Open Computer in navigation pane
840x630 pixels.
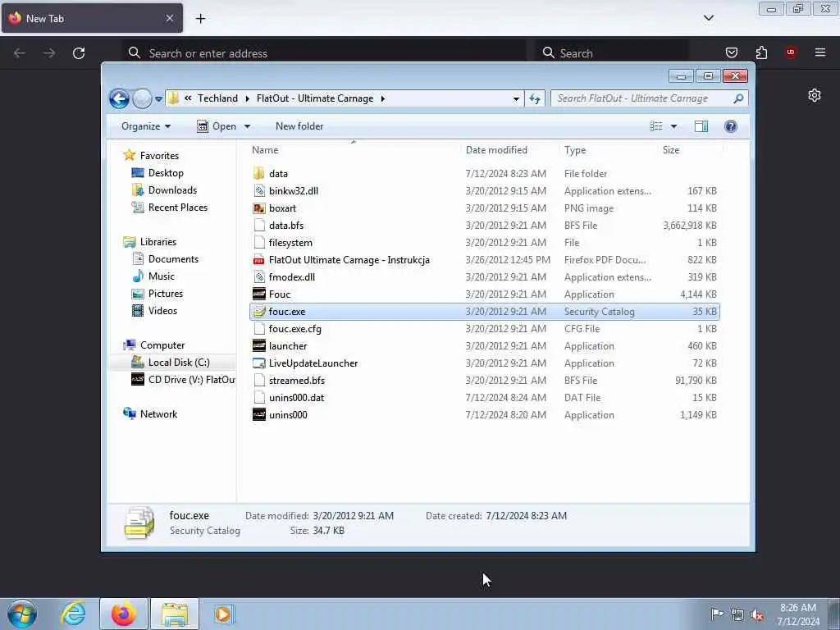162,345
